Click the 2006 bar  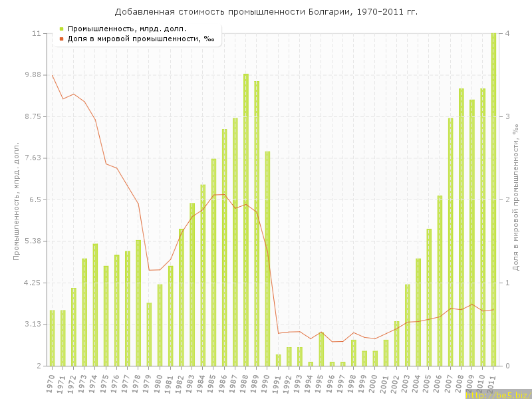pyautogui.click(x=440, y=281)
